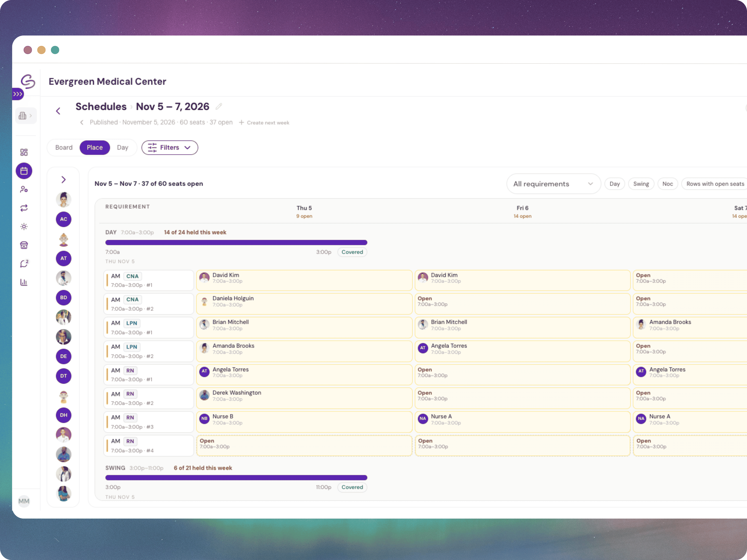Click the Swing shift Covered badge
Image resolution: width=747 pixels, height=560 pixels.
tap(352, 487)
